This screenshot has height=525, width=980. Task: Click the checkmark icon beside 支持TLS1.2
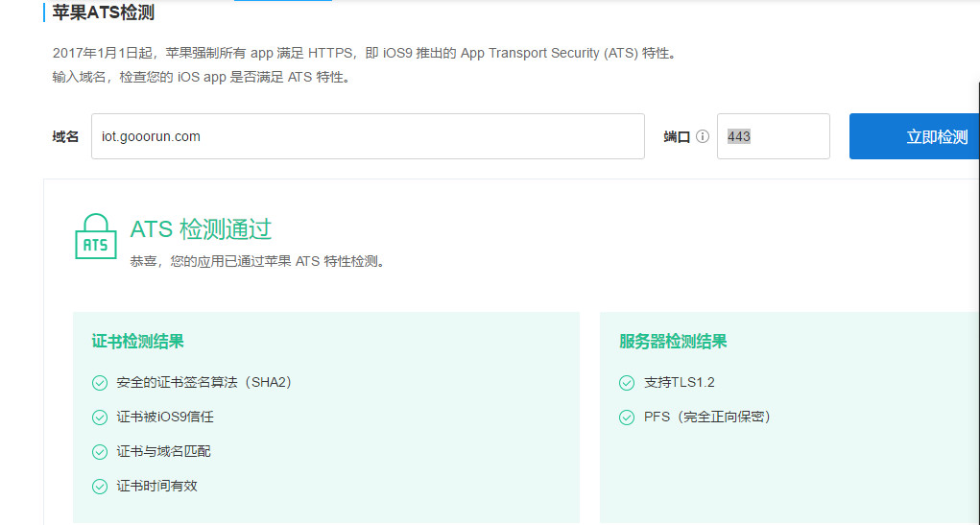pos(627,383)
